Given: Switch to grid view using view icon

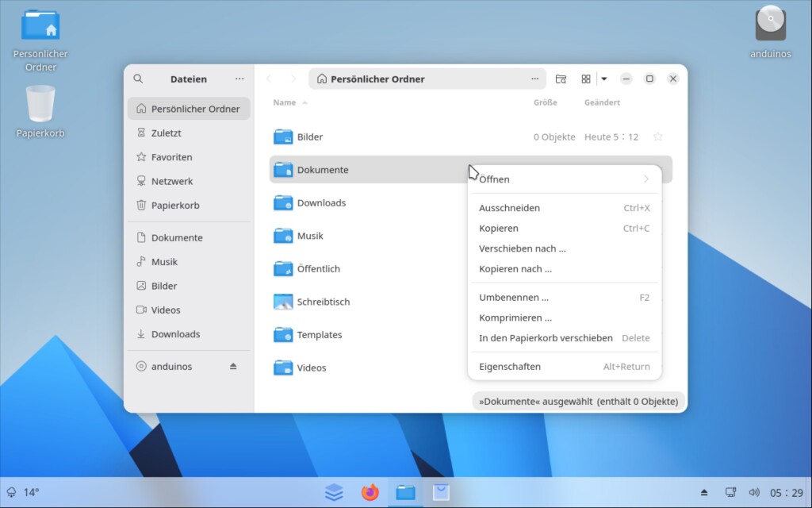Looking at the screenshot, I should (586, 79).
